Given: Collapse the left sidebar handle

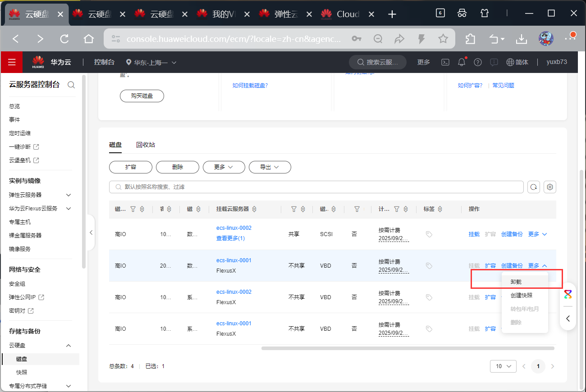Looking at the screenshot, I should [x=91, y=232].
